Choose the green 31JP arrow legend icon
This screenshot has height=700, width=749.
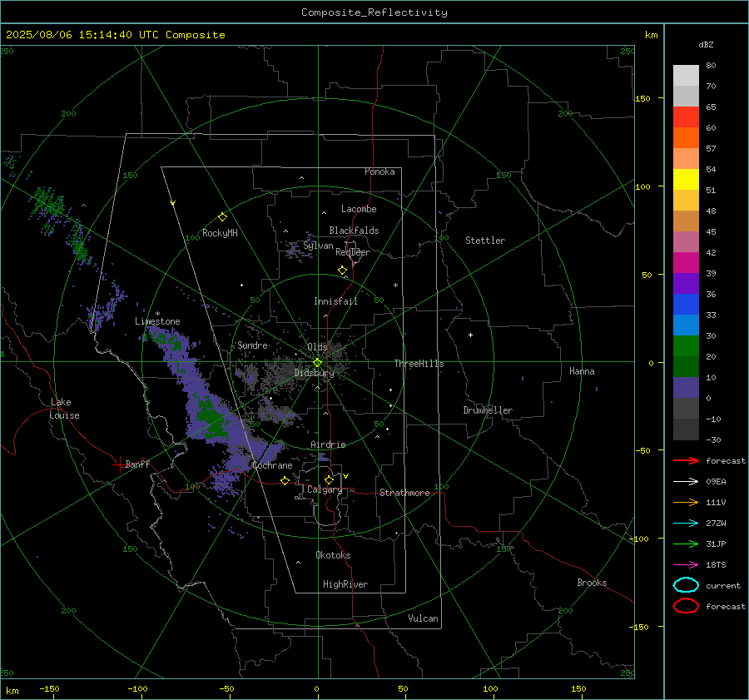[x=686, y=544]
